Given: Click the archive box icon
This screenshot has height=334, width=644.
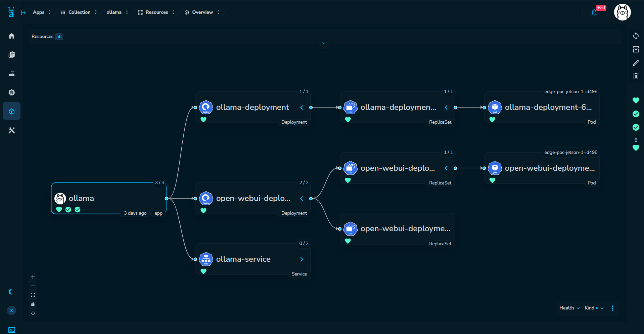Looking at the screenshot, I should pos(636,49).
